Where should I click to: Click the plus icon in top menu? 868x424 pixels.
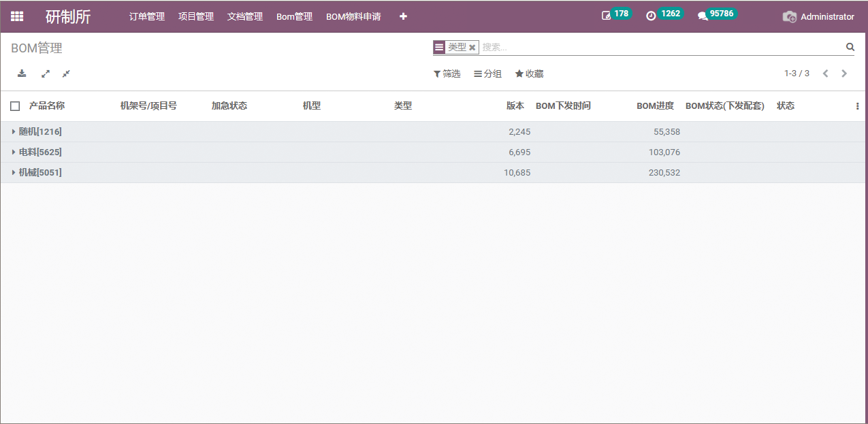pyautogui.click(x=403, y=16)
